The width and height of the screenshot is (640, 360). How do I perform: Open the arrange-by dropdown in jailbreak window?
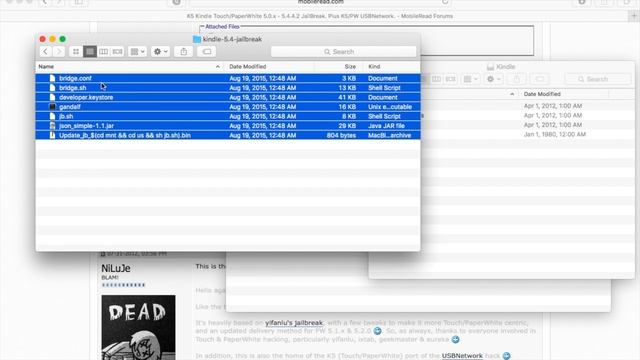pos(137,52)
